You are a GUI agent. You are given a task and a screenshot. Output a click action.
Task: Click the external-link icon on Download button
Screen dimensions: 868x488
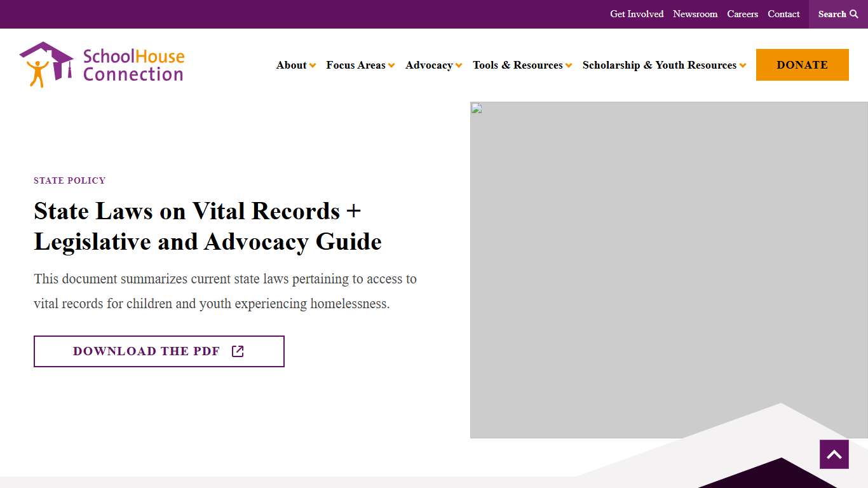tap(238, 351)
